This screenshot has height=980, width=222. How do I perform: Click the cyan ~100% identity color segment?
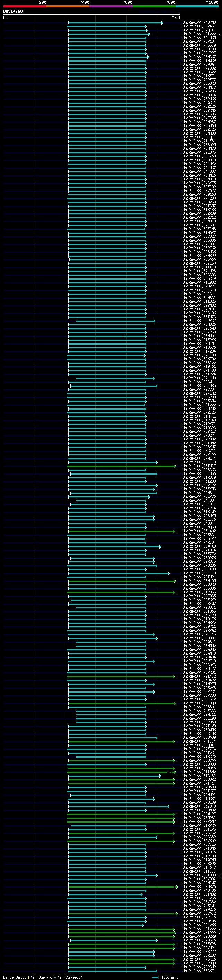click(197, 6)
